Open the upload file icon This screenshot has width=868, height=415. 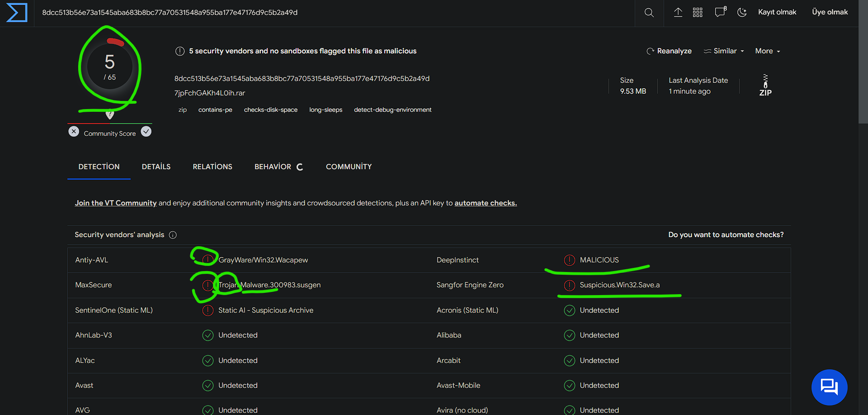[678, 12]
